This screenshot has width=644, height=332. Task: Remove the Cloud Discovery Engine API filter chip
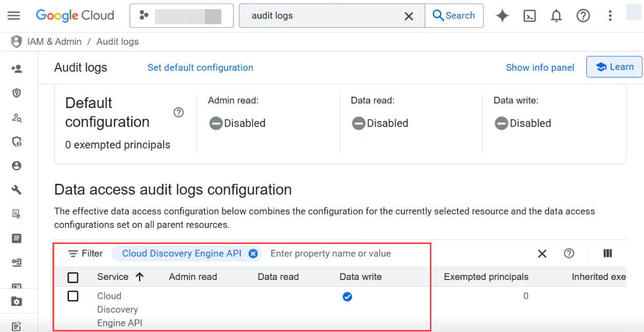click(253, 253)
